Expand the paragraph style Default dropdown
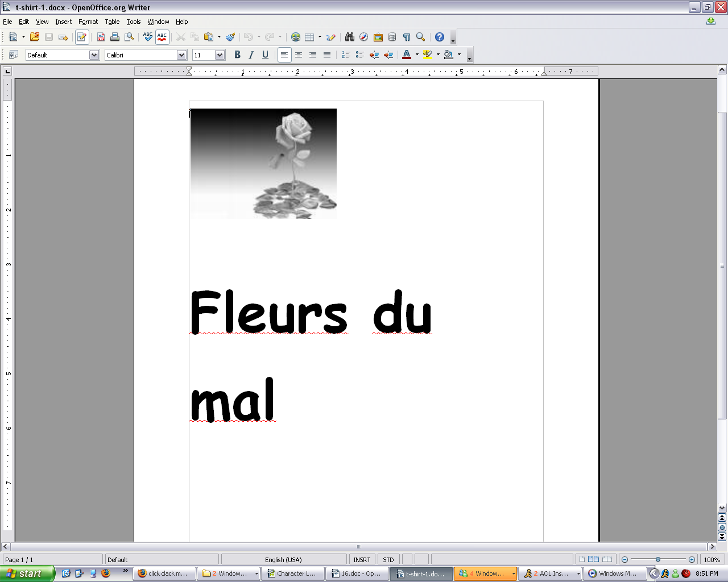 (94, 55)
